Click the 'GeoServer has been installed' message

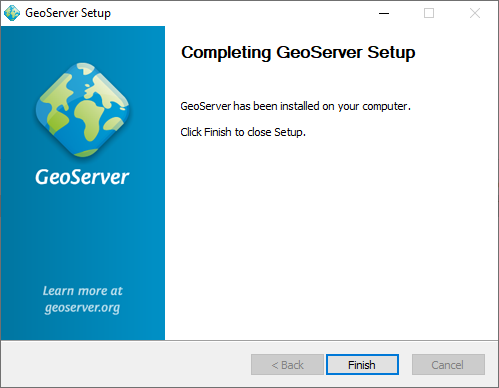[296, 106]
